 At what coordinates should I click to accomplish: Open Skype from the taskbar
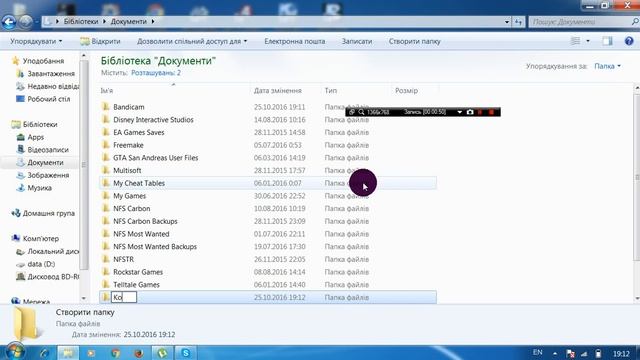[x=186, y=353]
